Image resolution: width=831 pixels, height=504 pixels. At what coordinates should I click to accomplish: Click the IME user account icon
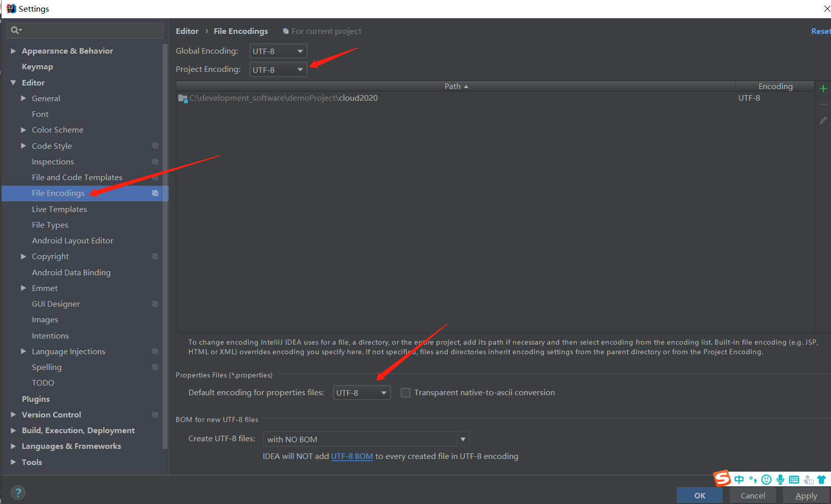click(808, 479)
